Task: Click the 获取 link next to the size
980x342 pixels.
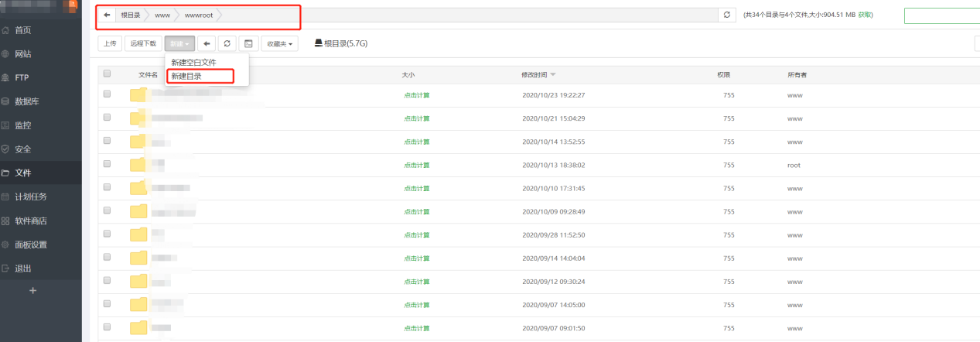Action: point(865,15)
